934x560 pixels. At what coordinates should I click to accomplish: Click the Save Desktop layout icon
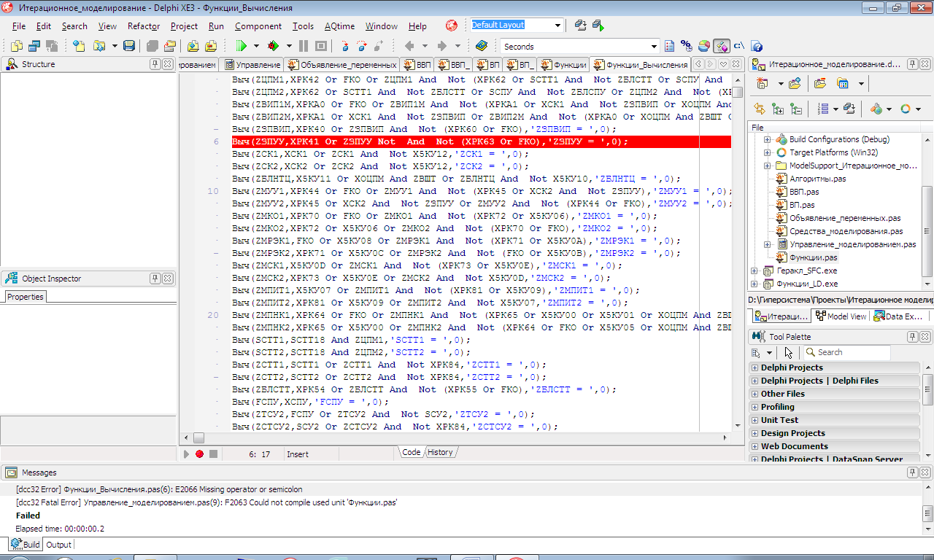581,26
